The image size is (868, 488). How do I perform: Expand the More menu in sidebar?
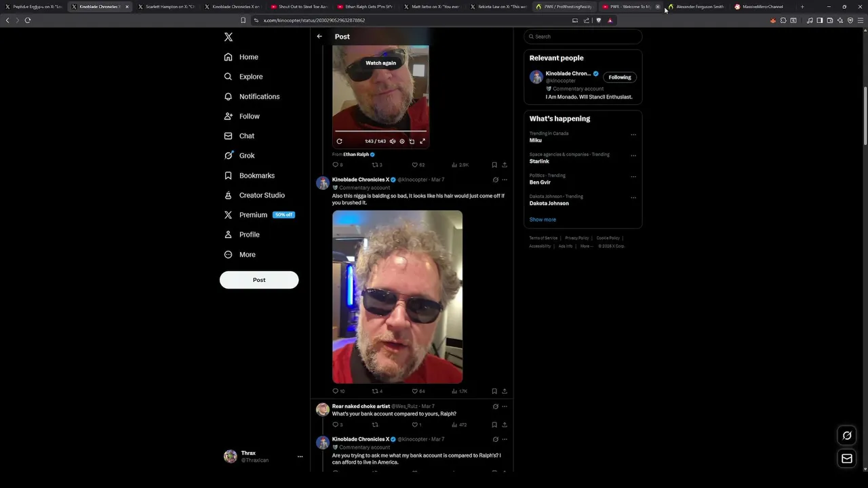click(x=240, y=255)
